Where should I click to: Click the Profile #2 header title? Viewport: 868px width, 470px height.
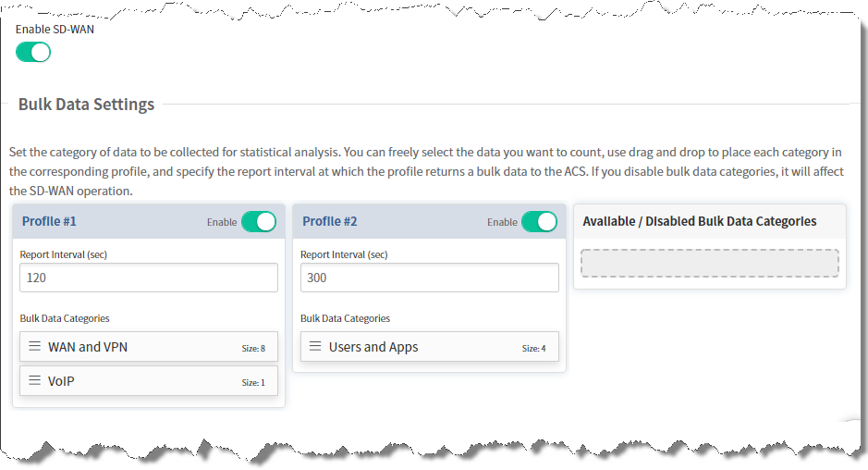click(330, 221)
